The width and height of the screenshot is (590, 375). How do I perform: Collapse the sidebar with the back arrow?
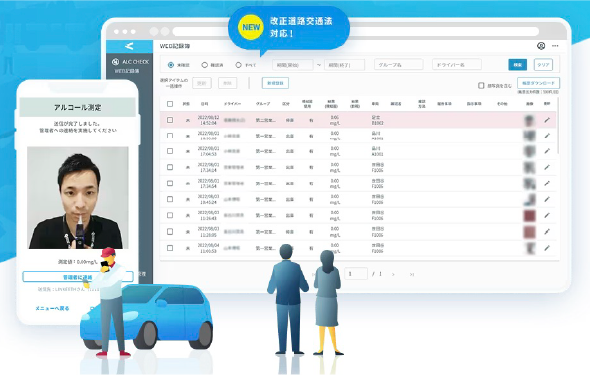tap(129, 46)
